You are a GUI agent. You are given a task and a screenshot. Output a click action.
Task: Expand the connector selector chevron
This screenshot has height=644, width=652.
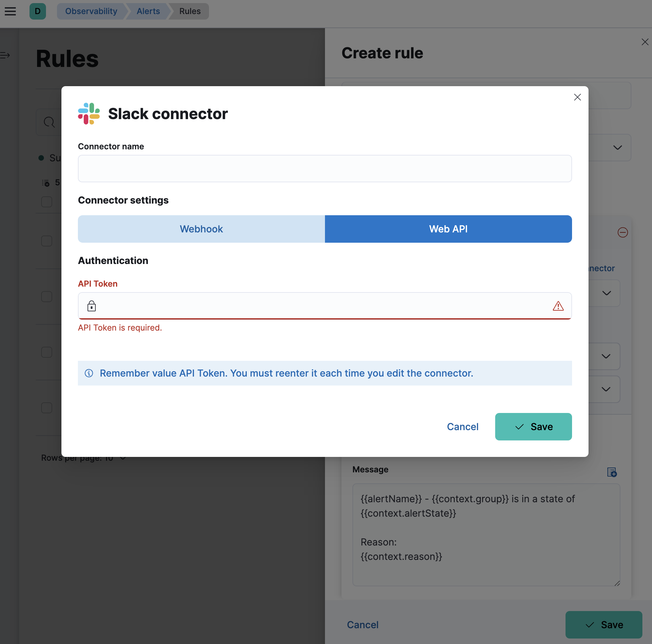pos(606,293)
